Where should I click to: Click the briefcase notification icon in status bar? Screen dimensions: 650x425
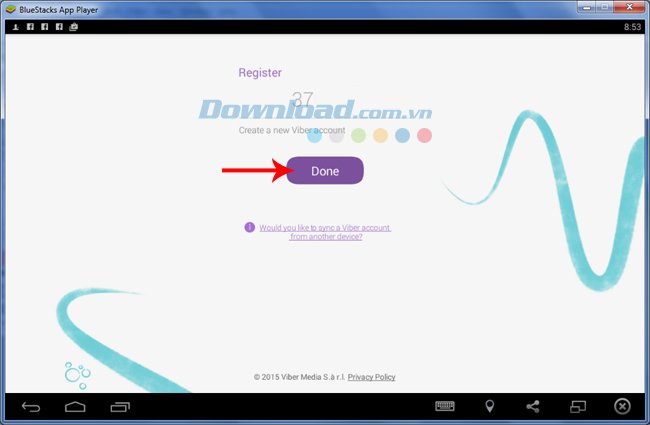pyautogui.click(x=74, y=27)
